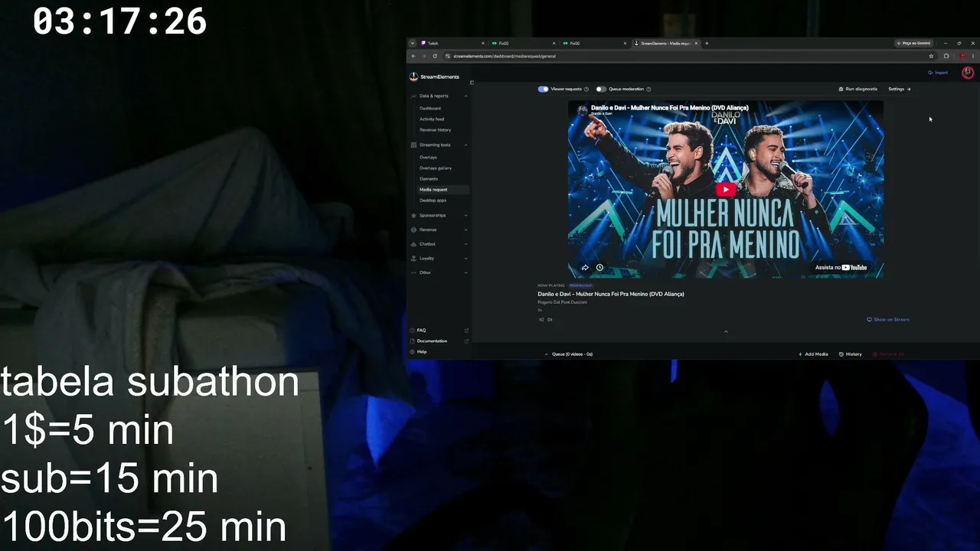Click the site info icon in the address bar

coord(448,56)
